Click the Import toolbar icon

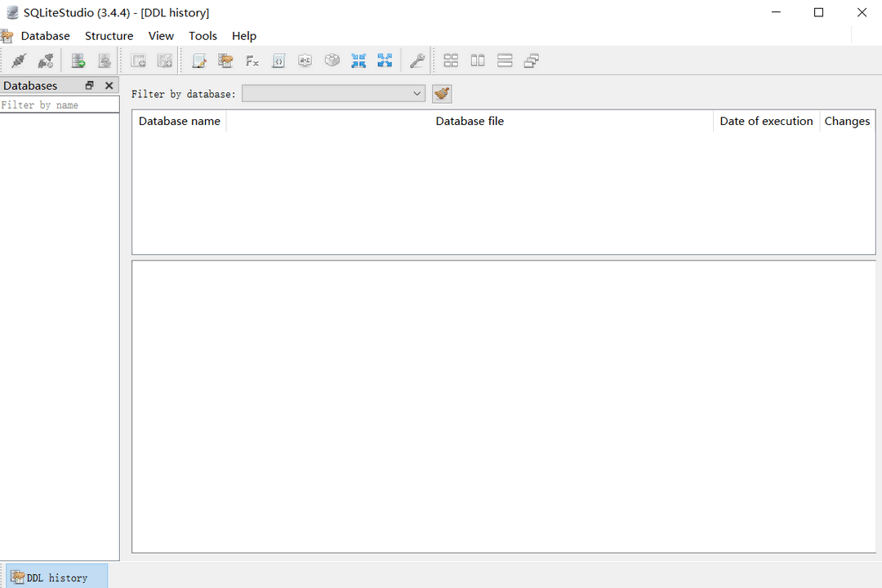[358, 60]
